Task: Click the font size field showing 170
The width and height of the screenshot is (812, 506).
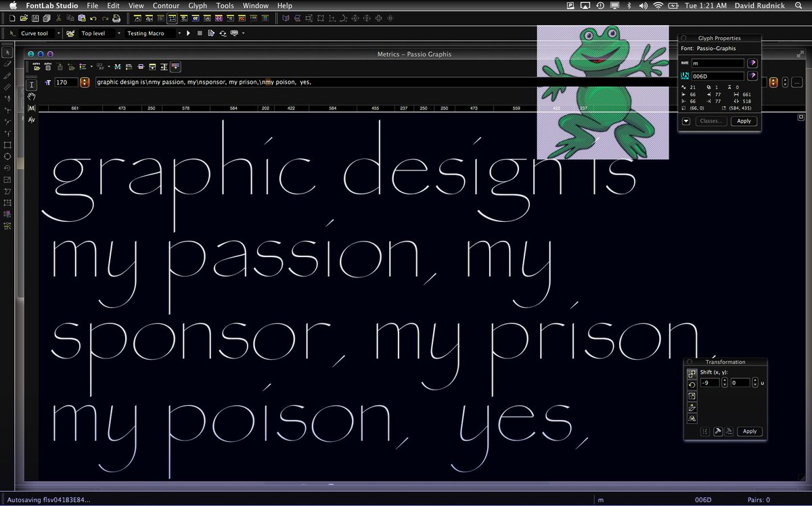Action: click(66, 83)
